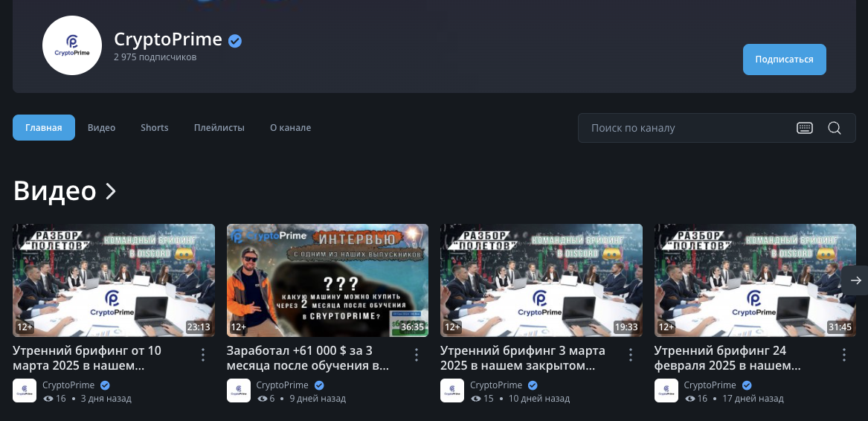Go to the Плейлисты tab
This screenshot has width=868, height=421.
coord(219,127)
